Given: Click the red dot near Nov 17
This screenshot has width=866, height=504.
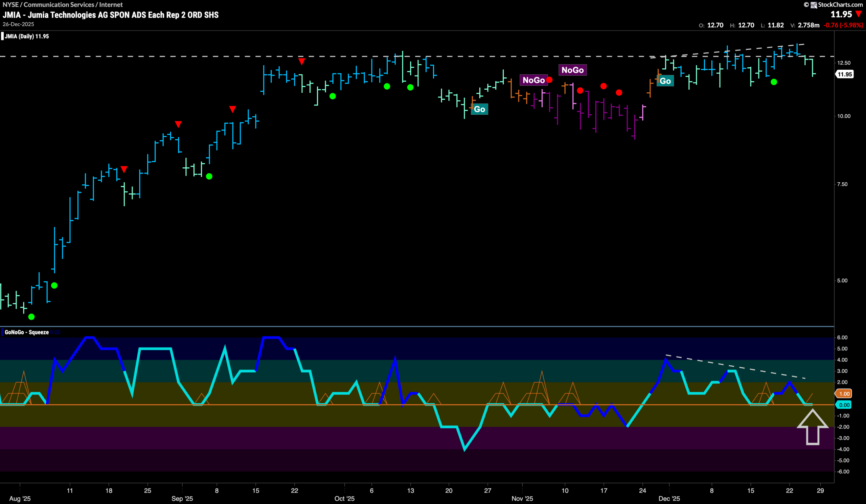Looking at the screenshot, I should (603, 86).
